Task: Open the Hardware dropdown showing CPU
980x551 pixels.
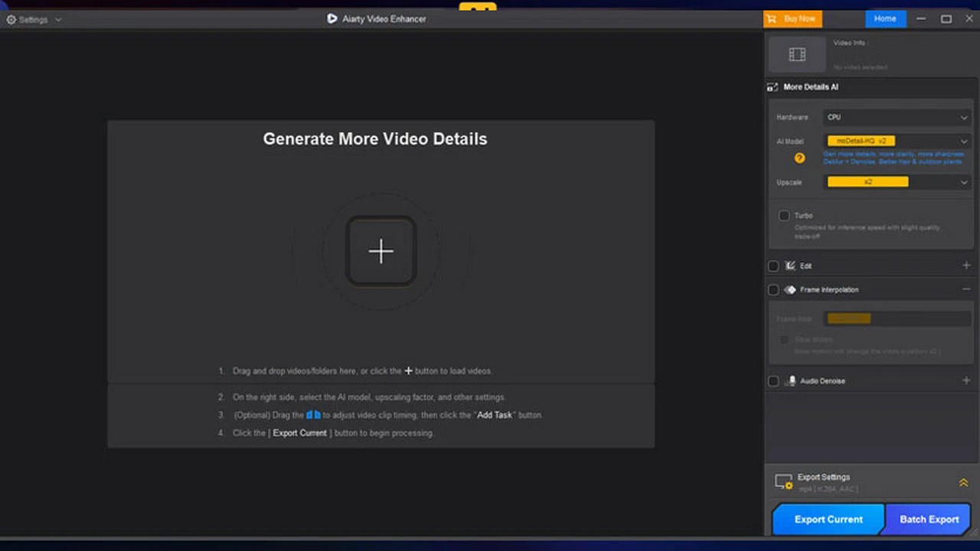Action: pos(897,117)
